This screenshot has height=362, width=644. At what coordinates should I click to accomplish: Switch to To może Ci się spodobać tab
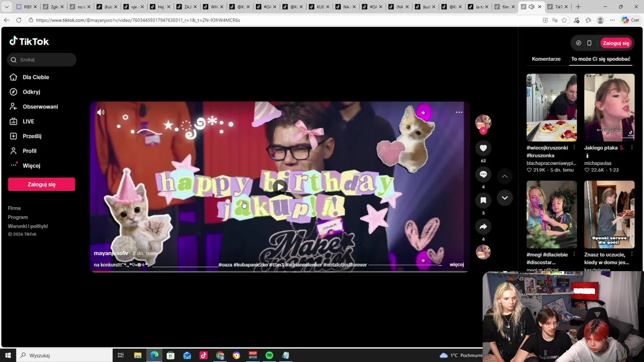point(600,59)
